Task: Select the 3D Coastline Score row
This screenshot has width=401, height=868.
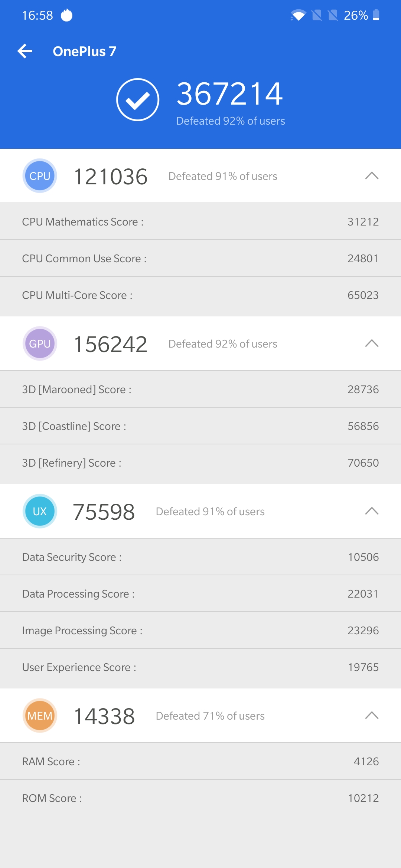Action: pyautogui.click(x=200, y=426)
